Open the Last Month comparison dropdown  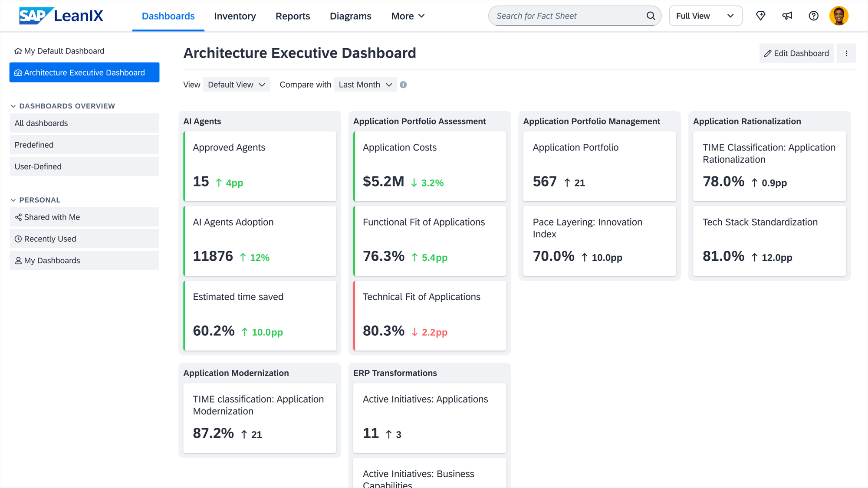(365, 84)
